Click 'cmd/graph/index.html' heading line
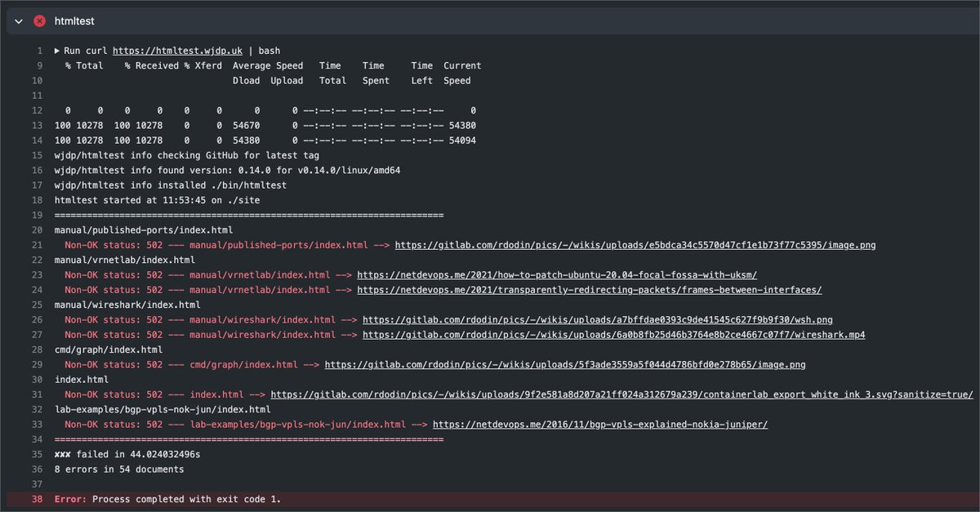Image resolution: width=980 pixels, height=512 pixels. [x=108, y=349]
